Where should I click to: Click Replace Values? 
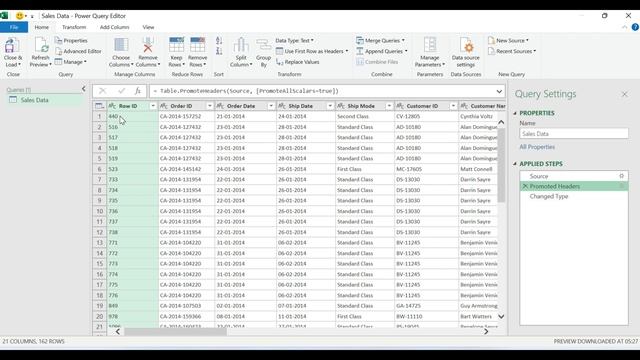pos(298,62)
